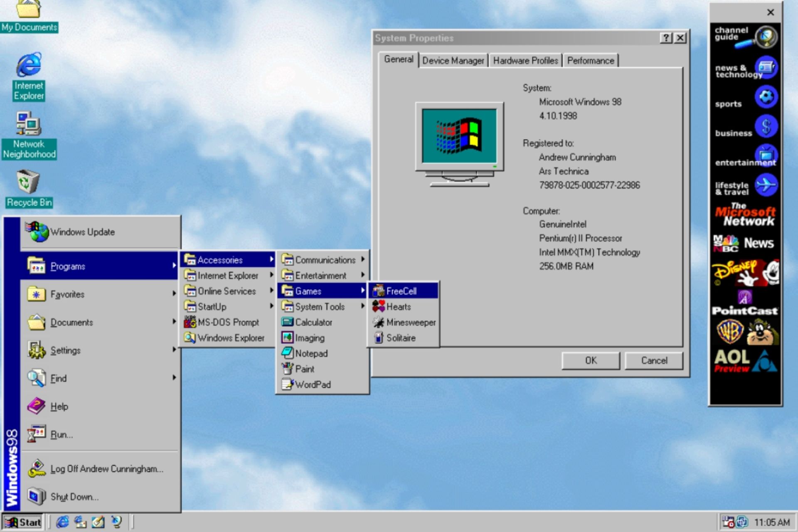Launch Minesweeper from Games menu

[x=403, y=322]
